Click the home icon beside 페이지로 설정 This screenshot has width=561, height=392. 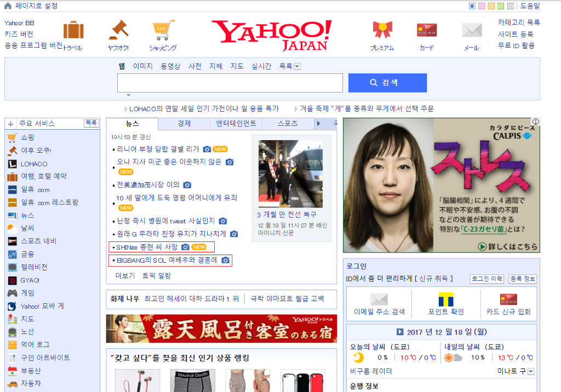coord(8,5)
